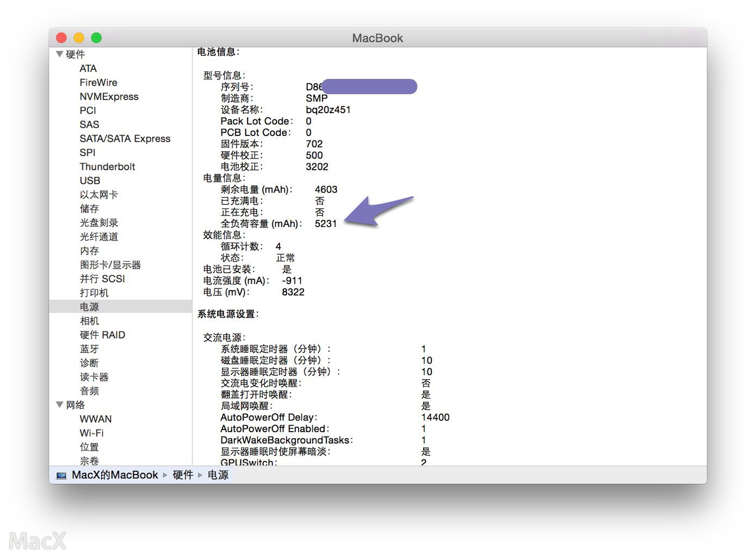Show 音频 information
Image resolution: width=756 pixels, height=554 pixels.
89,391
